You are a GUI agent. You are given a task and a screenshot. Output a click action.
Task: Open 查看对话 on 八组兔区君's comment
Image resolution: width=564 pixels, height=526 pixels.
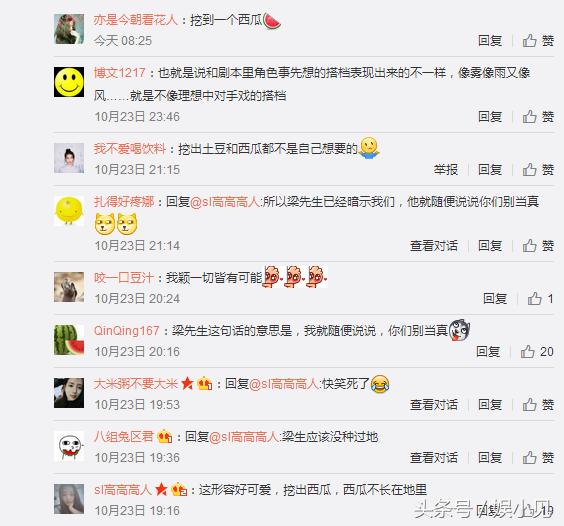click(x=434, y=458)
